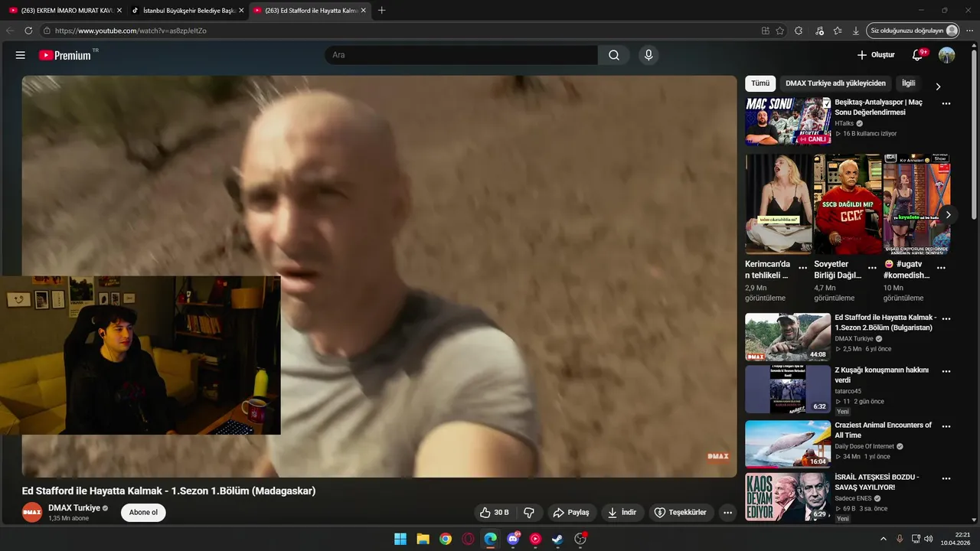Open YouTube notifications bell
The image size is (980, 551).
[918, 55]
